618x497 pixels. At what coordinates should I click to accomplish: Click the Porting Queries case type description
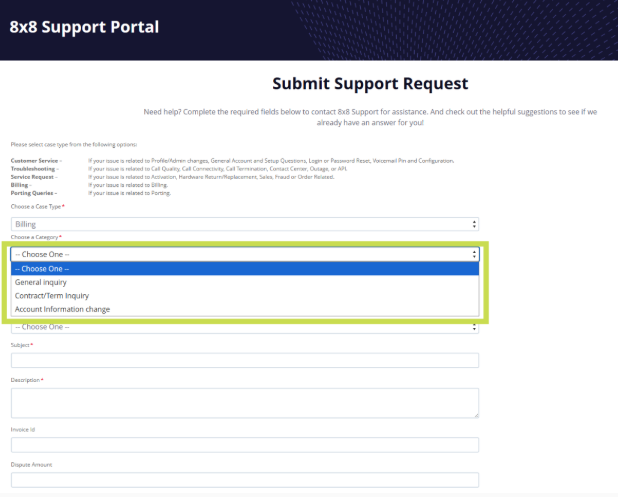(x=129, y=192)
